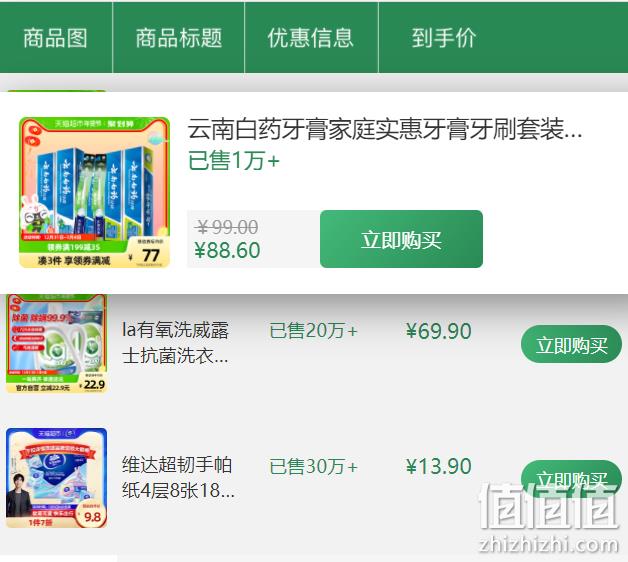Click 立即购买 for the toothpaste set
Screen dimensions: 628x562
coord(401,239)
